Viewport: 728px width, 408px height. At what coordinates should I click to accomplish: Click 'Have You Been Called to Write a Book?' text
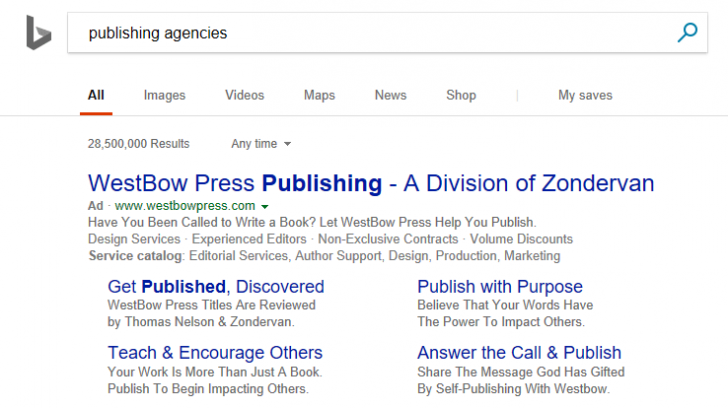click(x=202, y=222)
